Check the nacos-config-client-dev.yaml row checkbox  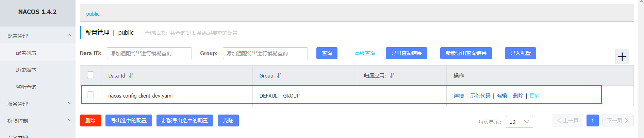[x=90, y=95]
